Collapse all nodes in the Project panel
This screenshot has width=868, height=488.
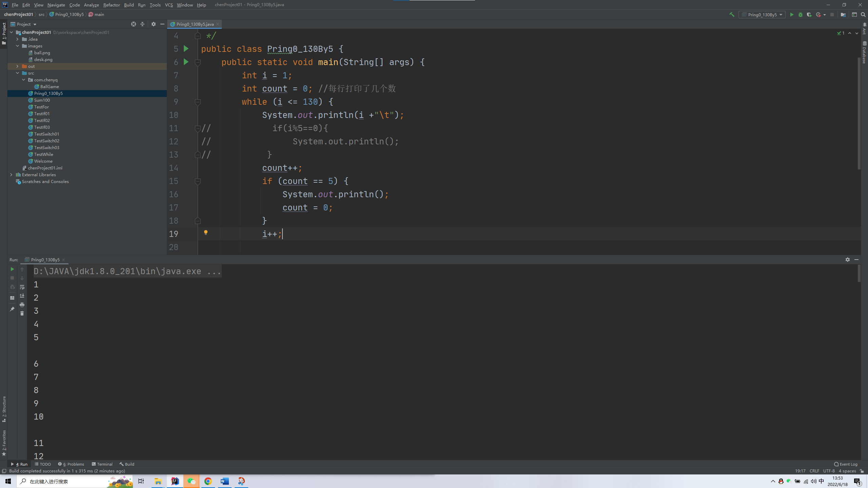point(142,24)
